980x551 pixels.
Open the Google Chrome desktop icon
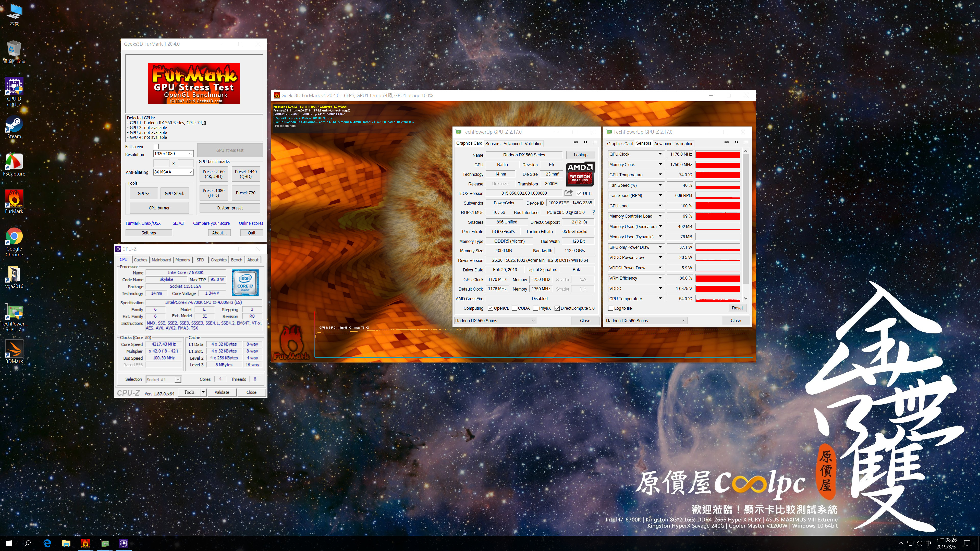[14, 242]
